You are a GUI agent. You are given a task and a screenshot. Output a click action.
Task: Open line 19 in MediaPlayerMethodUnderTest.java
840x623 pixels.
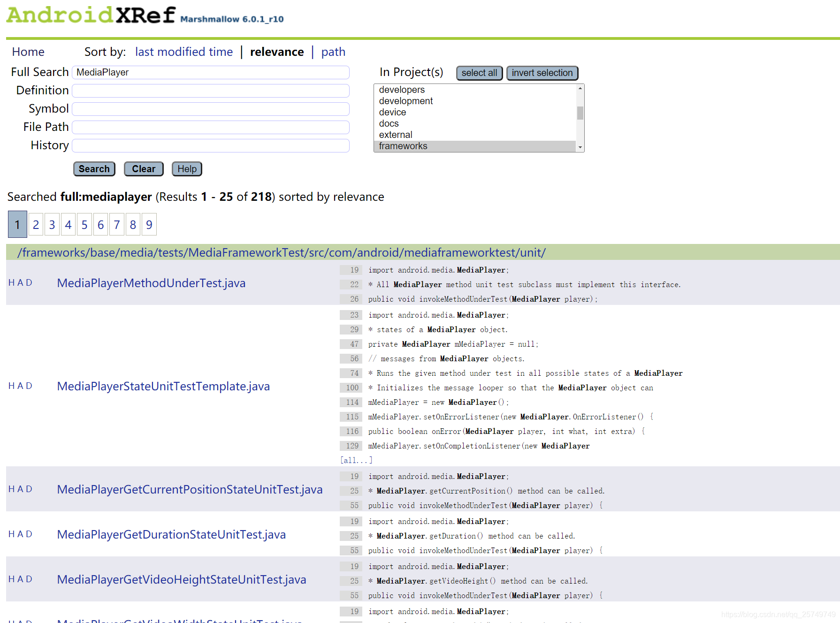425,270
